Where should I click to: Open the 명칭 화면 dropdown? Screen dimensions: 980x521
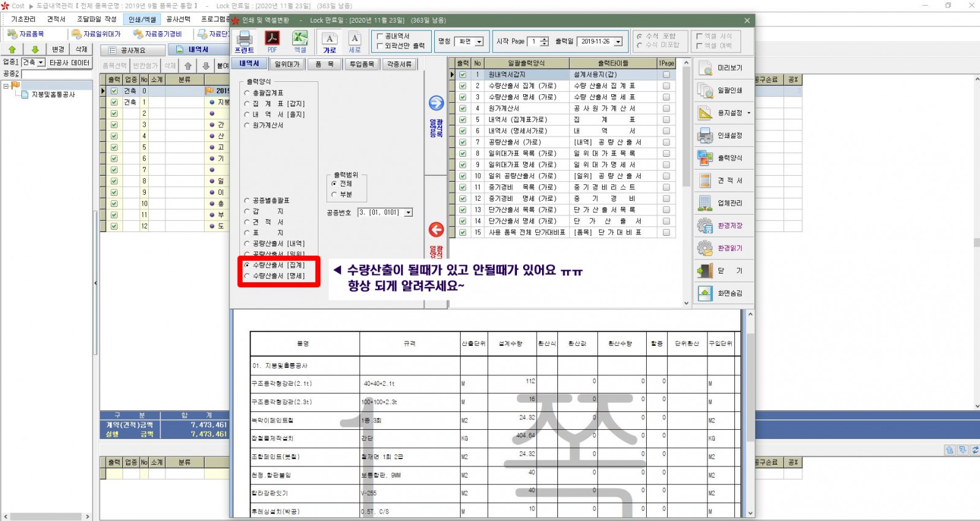pyautogui.click(x=479, y=42)
